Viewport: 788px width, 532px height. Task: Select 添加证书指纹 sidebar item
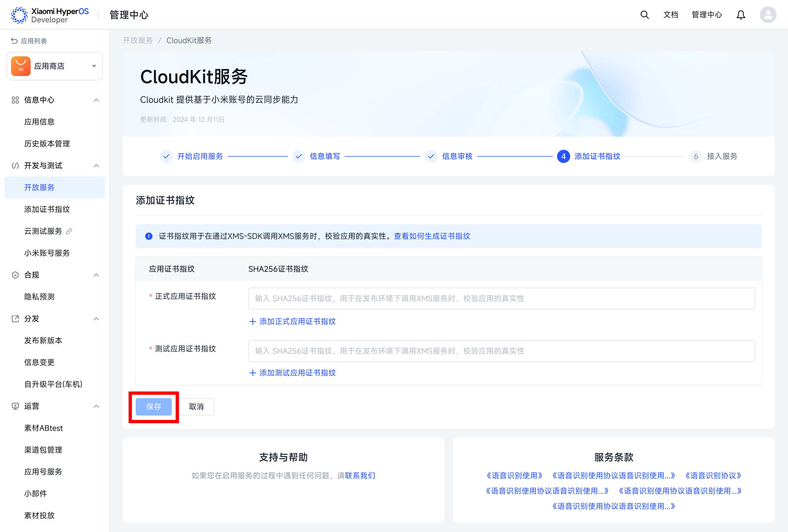[47, 209]
